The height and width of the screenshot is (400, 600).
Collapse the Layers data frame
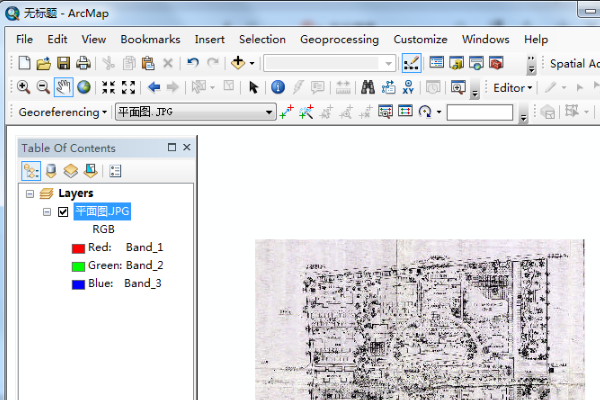click(30, 194)
